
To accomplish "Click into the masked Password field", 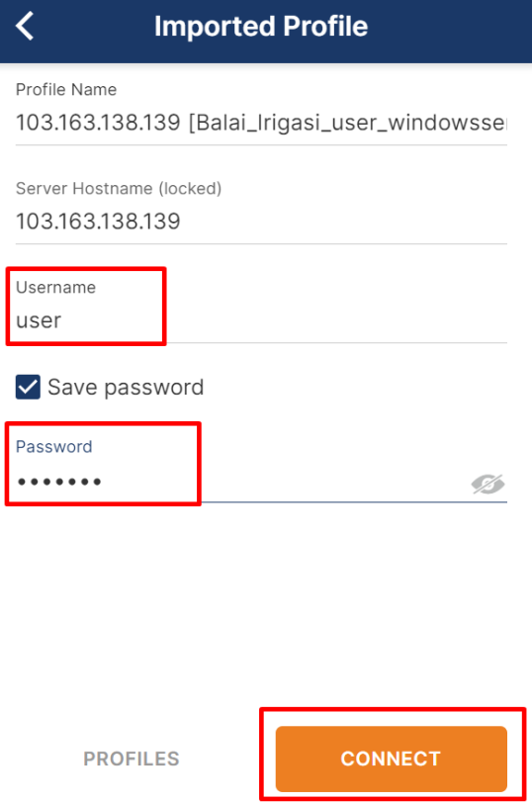I will [x=261, y=482].
